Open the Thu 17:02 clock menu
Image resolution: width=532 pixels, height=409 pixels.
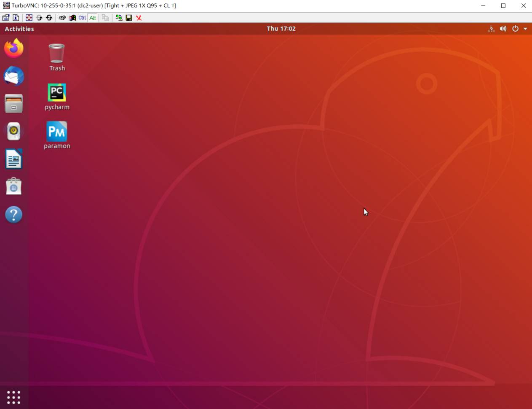click(x=281, y=29)
